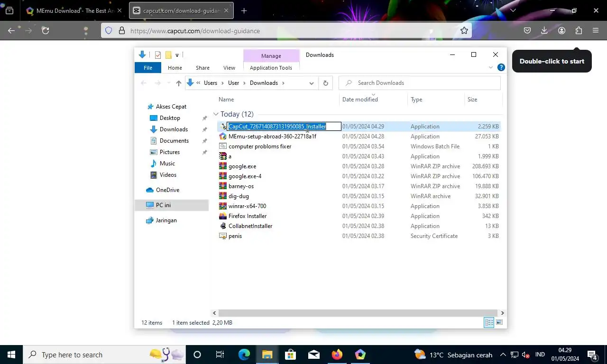Select the CollabnetInstaller file icon
The width and height of the screenshot is (607, 364).
pos(223,226)
